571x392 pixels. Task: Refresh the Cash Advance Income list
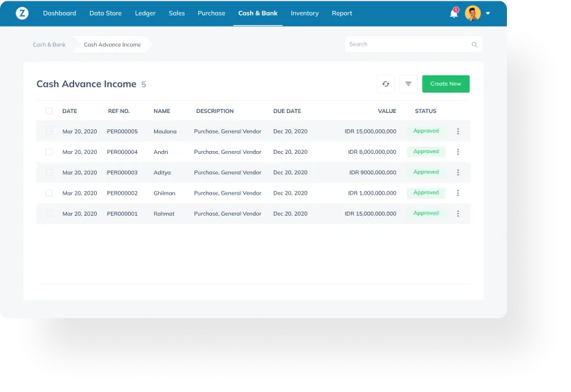pyautogui.click(x=386, y=84)
